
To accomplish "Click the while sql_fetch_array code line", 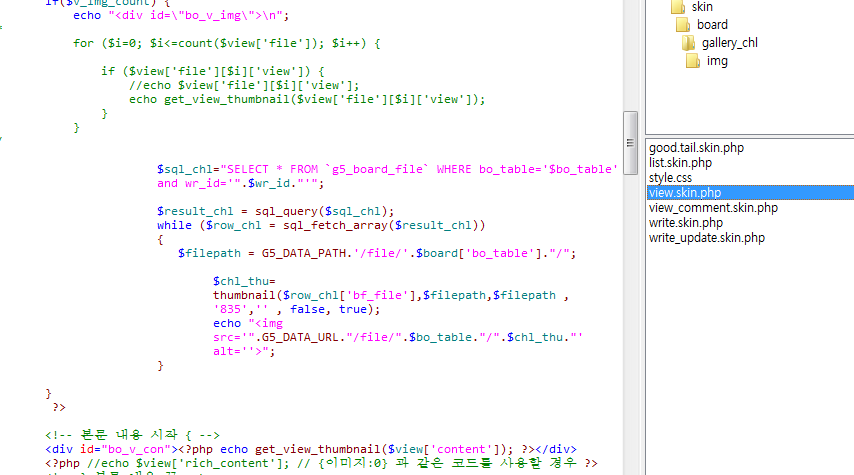I will tap(320, 225).
